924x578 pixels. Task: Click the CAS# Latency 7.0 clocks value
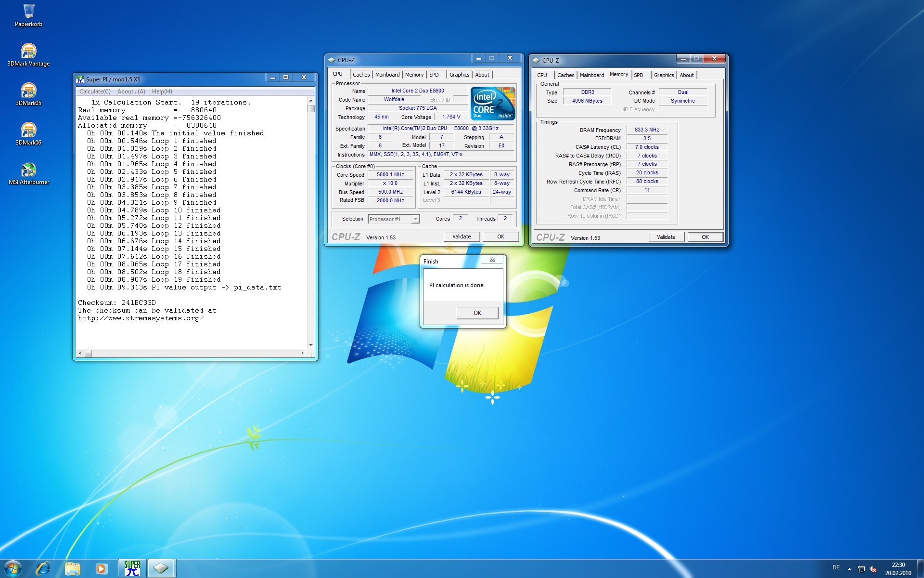647,147
